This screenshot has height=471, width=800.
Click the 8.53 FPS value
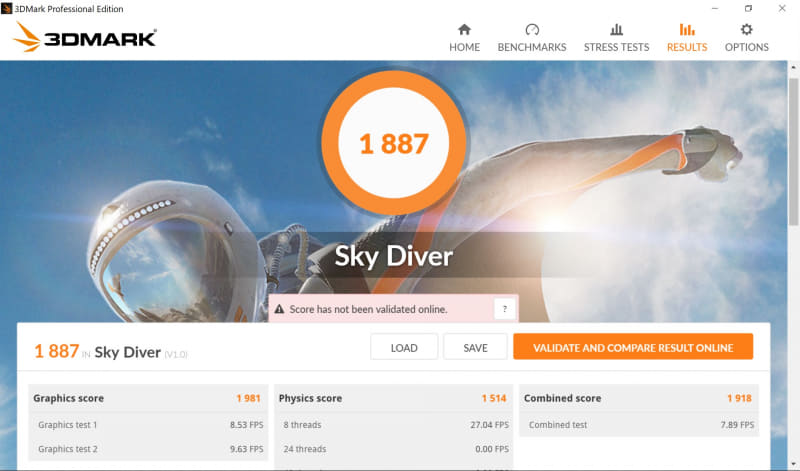click(x=246, y=425)
